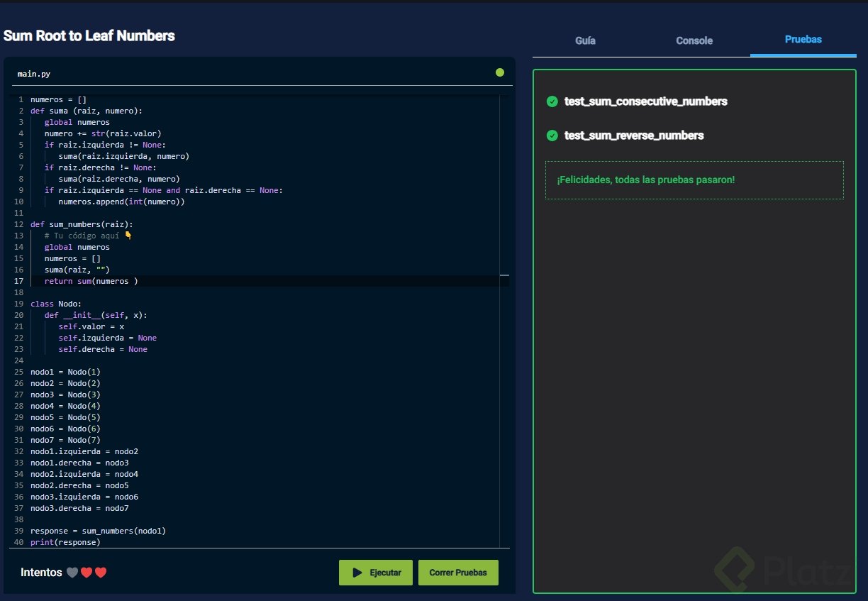Open the Guía tab
The image size is (868, 601).
click(x=585, y=40)
